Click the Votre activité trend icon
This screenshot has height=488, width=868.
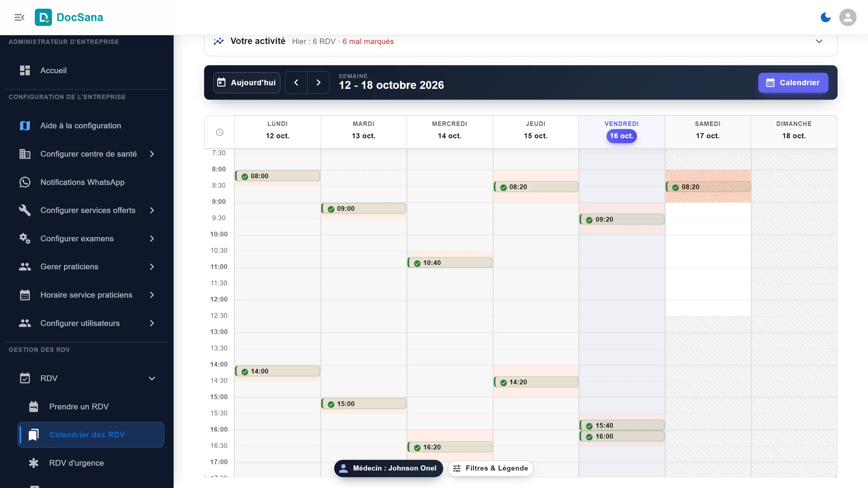[x=218, y=42]
